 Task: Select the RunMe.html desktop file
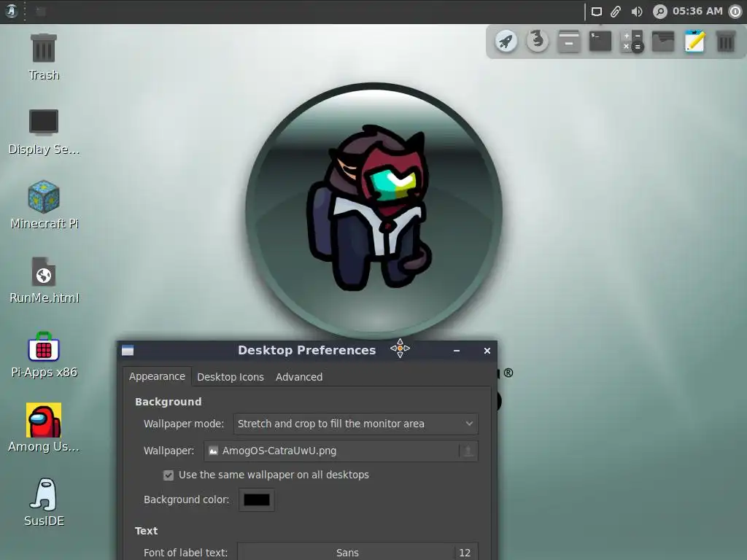[x=44, y=281]
